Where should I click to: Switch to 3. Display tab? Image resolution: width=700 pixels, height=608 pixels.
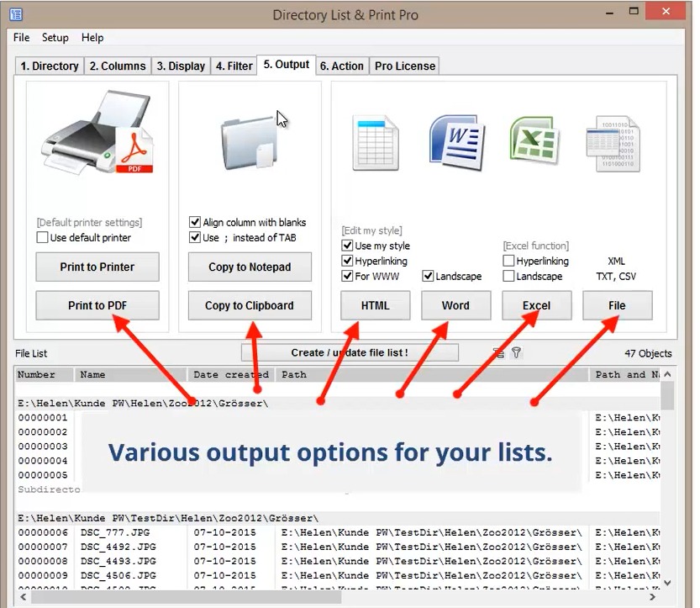point(181,66)
